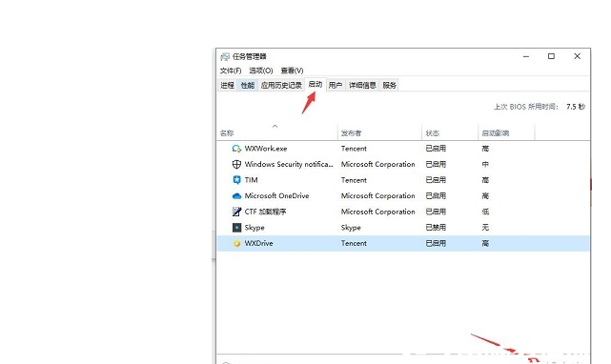Open the 查看(V) menu
This screenshot has width=611, height=364.
click(293, 71)
